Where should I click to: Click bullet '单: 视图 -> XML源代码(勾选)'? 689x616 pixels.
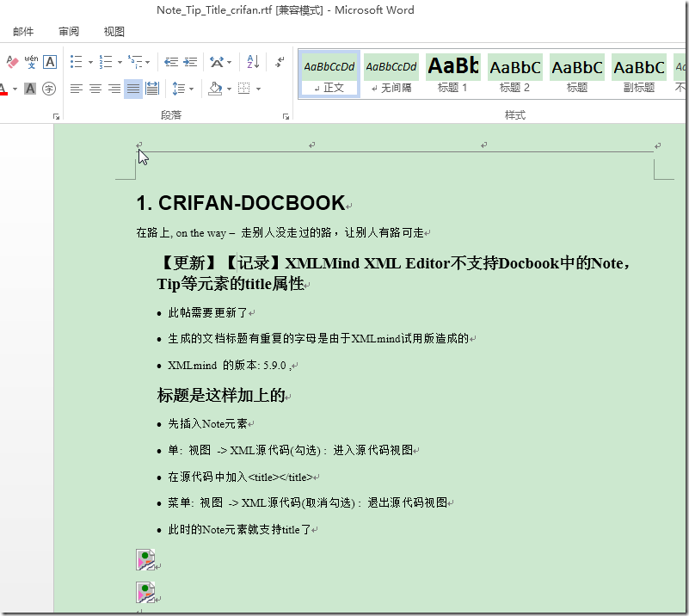[x=291, y=450]
